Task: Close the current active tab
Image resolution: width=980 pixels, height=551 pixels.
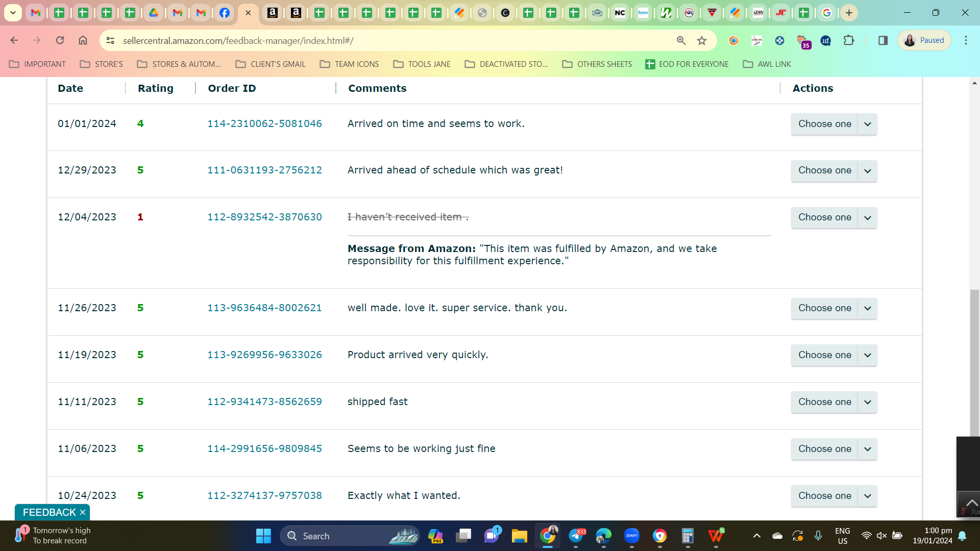Action: click(x=248, y=13)
